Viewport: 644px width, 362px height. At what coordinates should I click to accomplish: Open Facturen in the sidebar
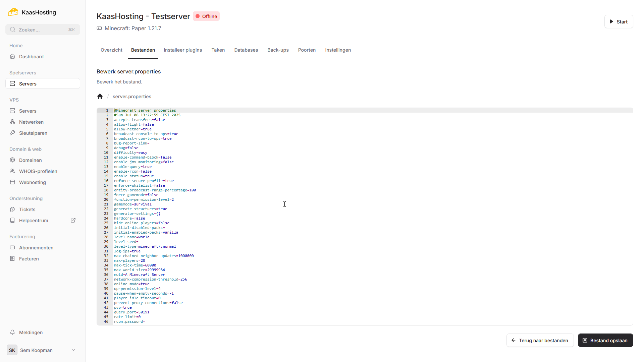(29, 259)
